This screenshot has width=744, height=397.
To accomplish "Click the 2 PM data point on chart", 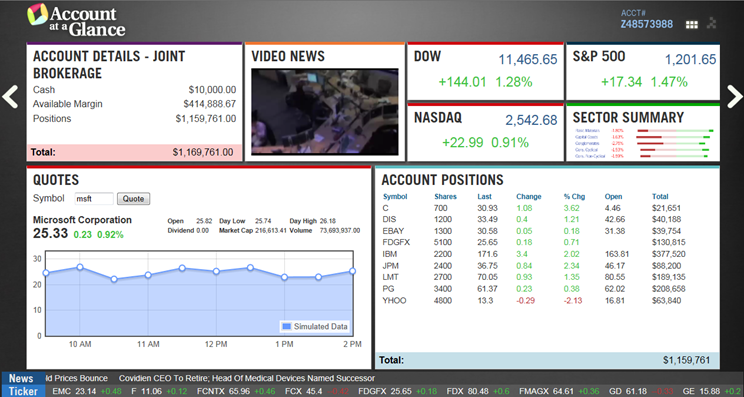I will 353,271.
